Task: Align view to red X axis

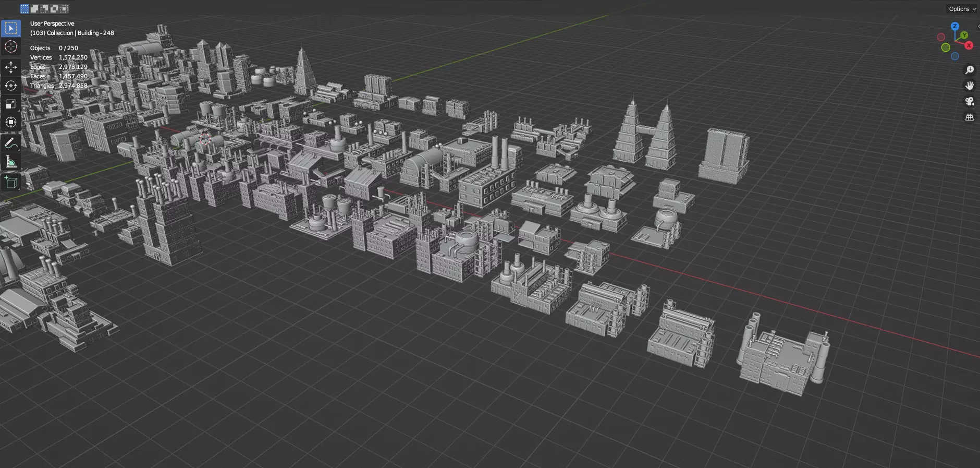Action: (969, 45)
